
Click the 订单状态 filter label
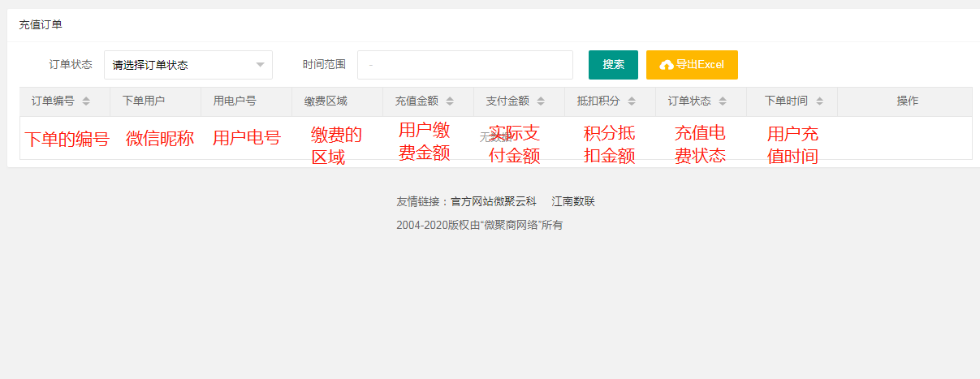pyautogui.click(x=71, y=64)
